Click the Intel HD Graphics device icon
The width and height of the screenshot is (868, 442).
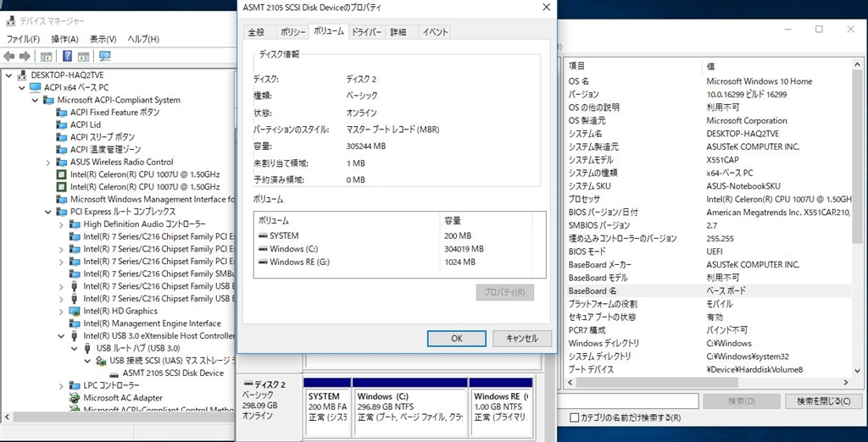click(75, 311)
